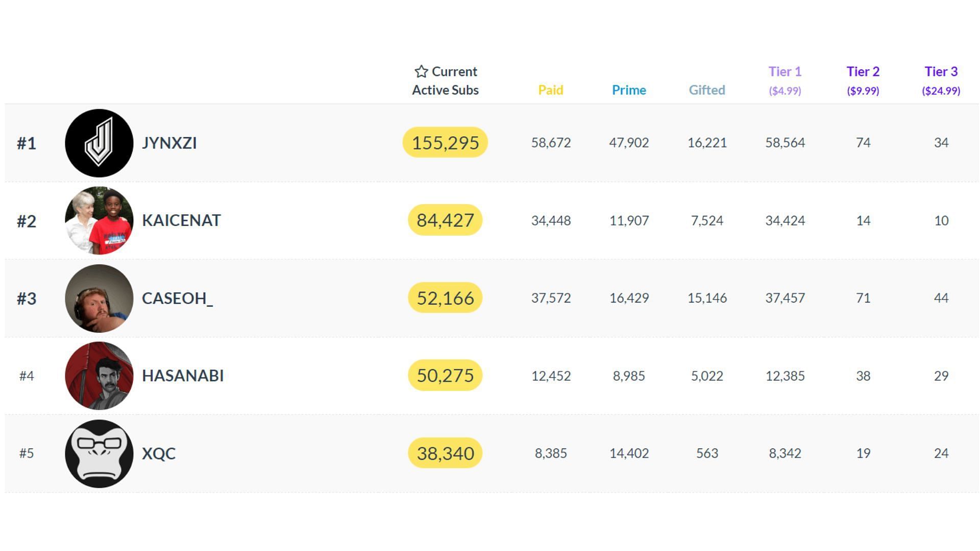Click the 155,295 active subs badge
This screenshot has height=551, width=980.
(445, 142)
